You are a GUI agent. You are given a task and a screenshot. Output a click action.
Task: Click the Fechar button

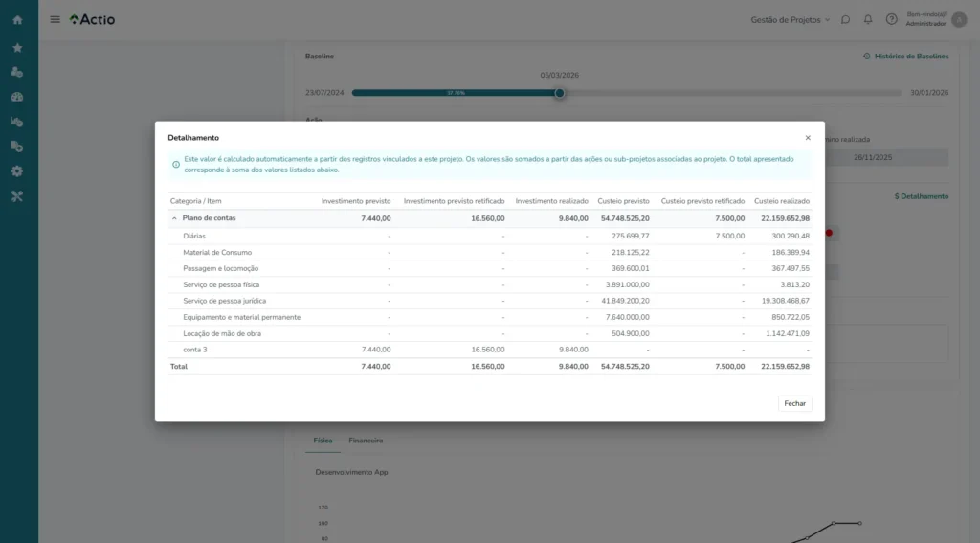point(794,403)
